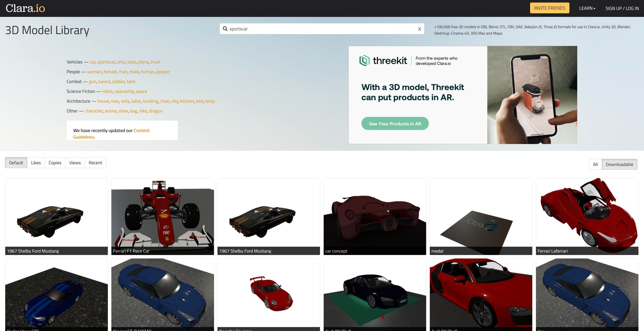This screenshot has height=331, width=644.
Task: Click the anime tag link
Action: click(x=111, y=111)
